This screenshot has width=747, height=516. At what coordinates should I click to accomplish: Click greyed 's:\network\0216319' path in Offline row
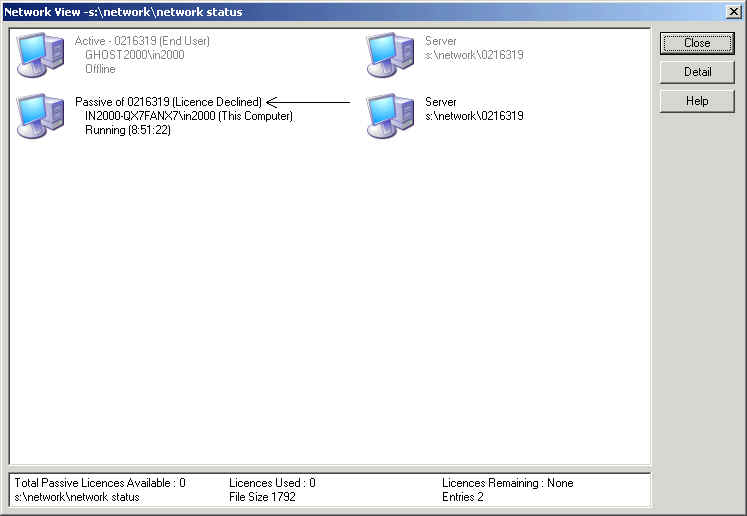(474, 55)
